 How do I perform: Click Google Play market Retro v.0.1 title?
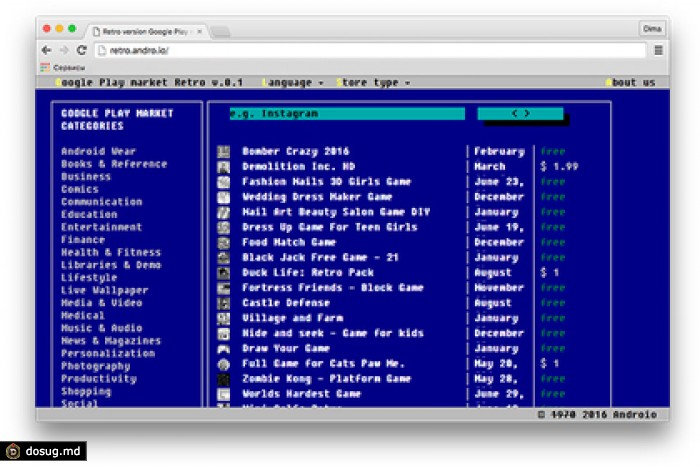149,83
